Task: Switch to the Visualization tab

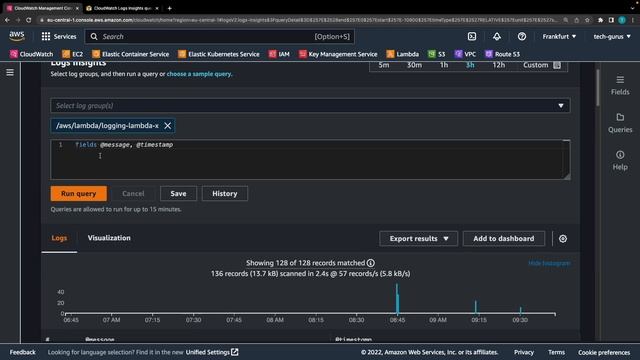Action: [x=109, y=238]
